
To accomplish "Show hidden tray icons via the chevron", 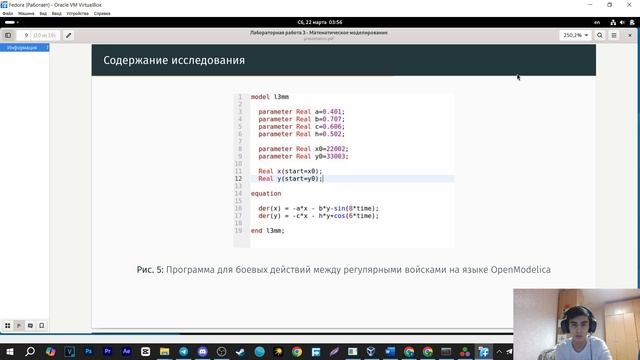I will pyautogui.click(x=499, y=351).
